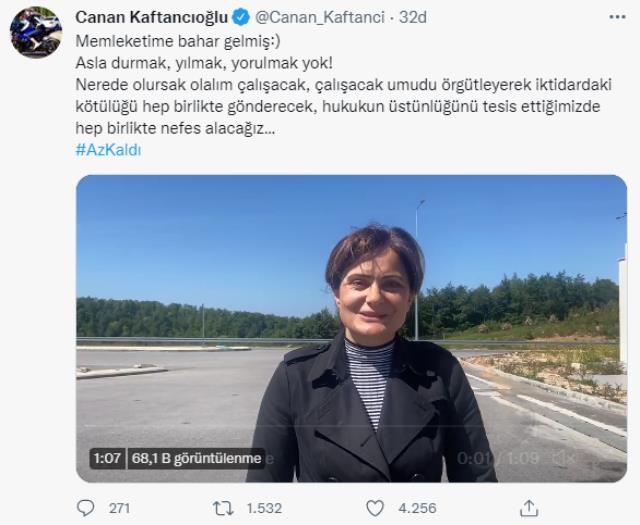Follow the #AzKaldı hashtag link
This screenshot has height=525, width=640.
(108, 149)
